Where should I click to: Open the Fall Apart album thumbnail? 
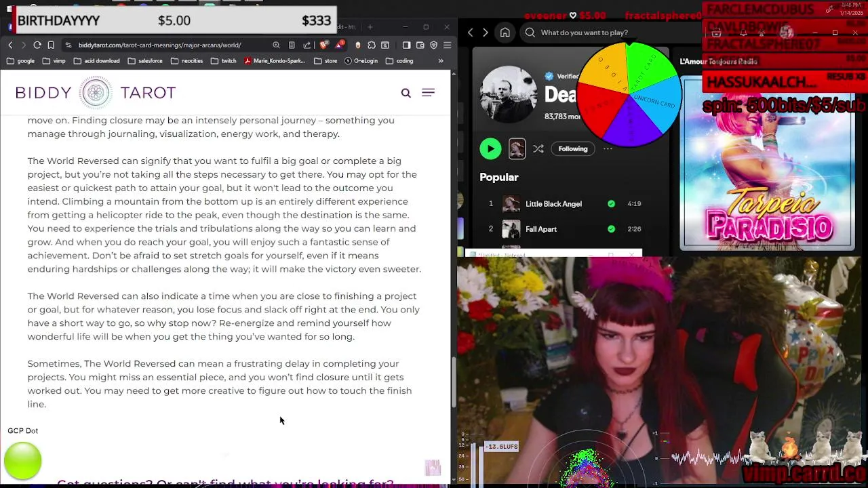point(511,229)
